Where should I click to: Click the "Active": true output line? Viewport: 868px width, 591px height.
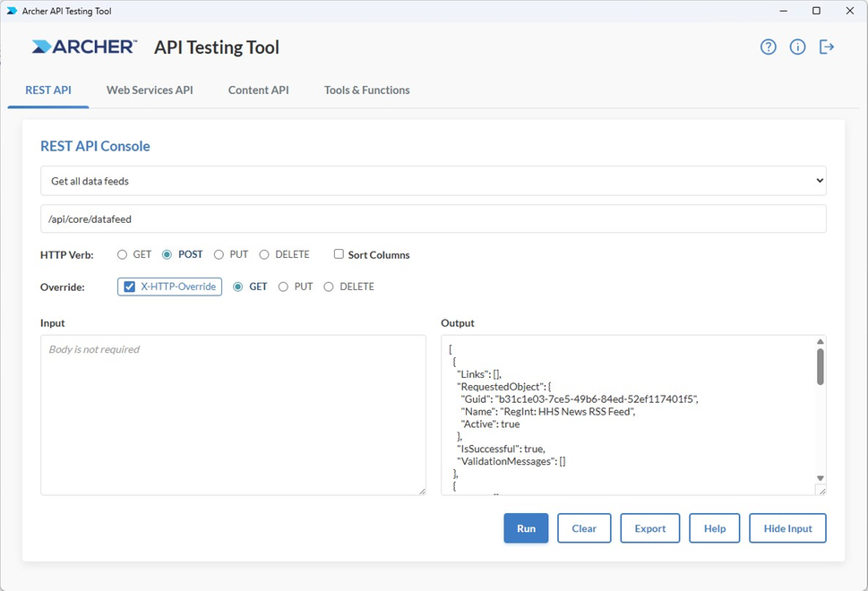coord(490,424)
